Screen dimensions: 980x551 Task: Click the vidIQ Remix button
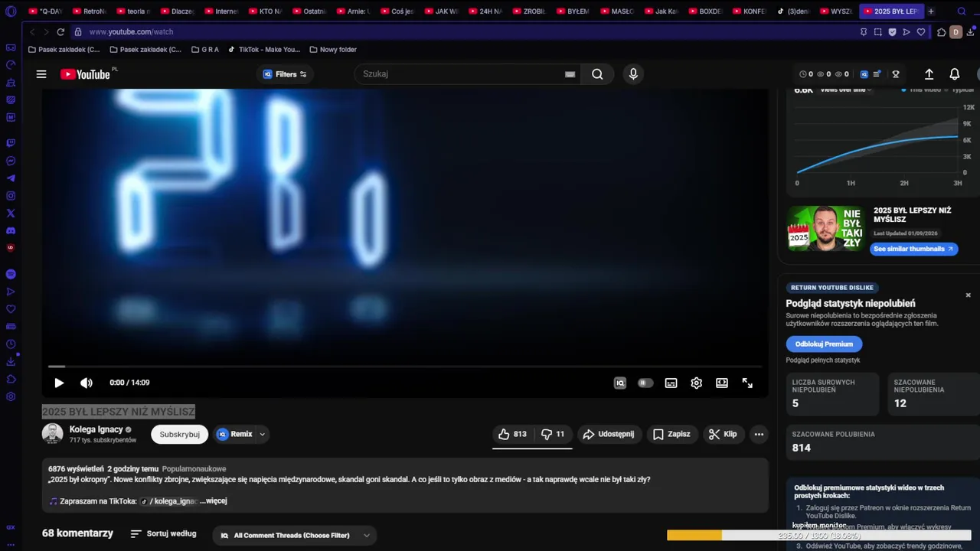235,434
